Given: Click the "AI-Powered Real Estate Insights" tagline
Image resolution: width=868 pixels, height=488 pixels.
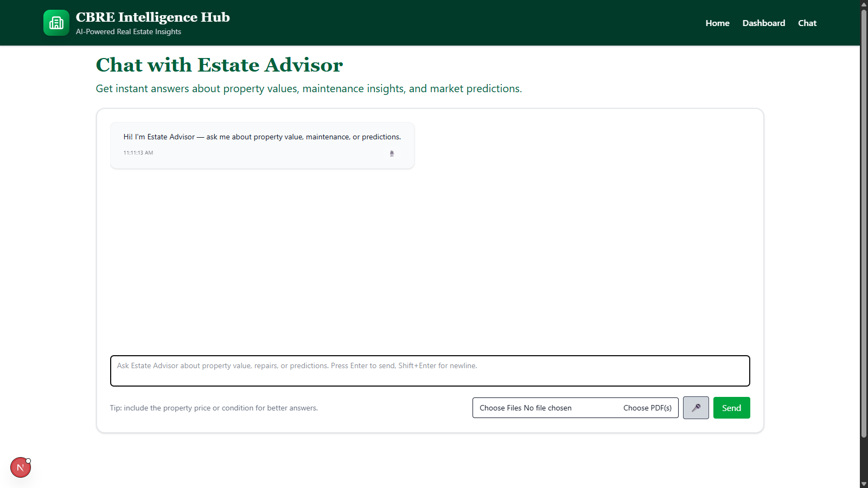Looking at the screenshot, I should (x=129, y=31).
